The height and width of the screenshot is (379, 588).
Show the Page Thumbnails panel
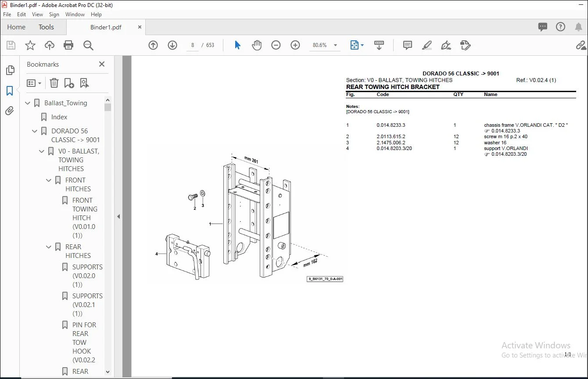point(10,70)
